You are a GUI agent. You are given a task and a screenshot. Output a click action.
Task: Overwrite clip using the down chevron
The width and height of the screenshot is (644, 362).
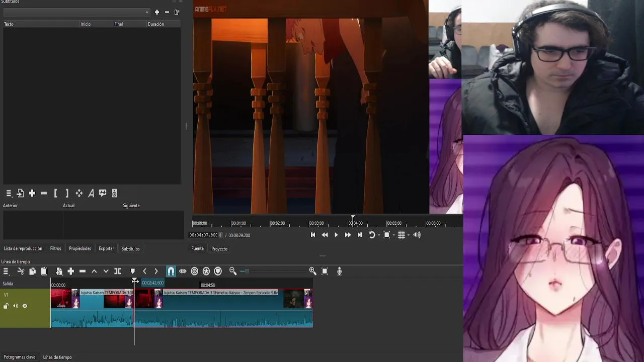click(x=106, y=271)
